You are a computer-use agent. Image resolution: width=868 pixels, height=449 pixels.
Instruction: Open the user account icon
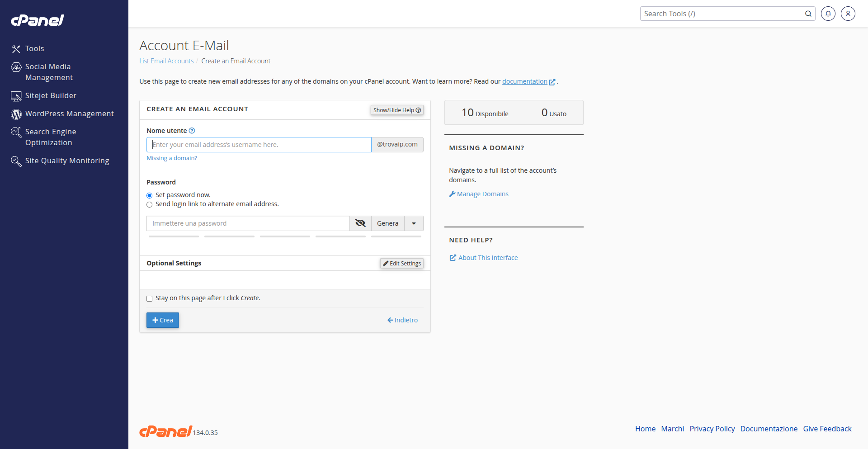(x=848, y=14)
